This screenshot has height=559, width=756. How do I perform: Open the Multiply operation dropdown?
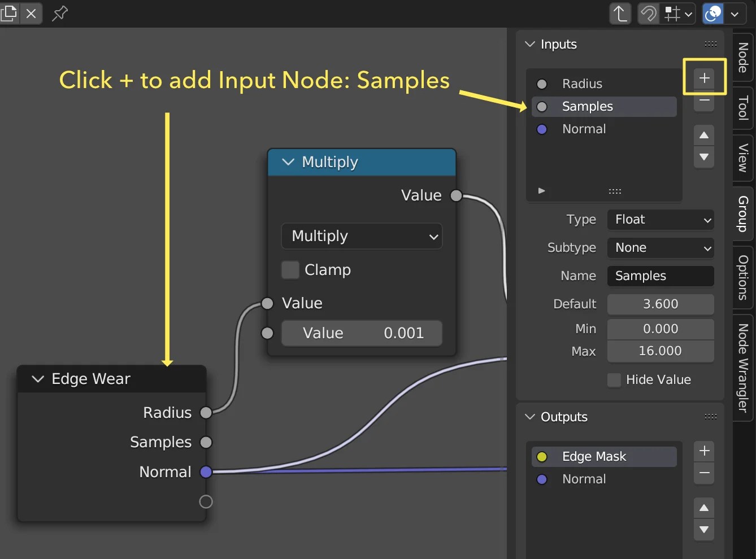tap(362, 236)
